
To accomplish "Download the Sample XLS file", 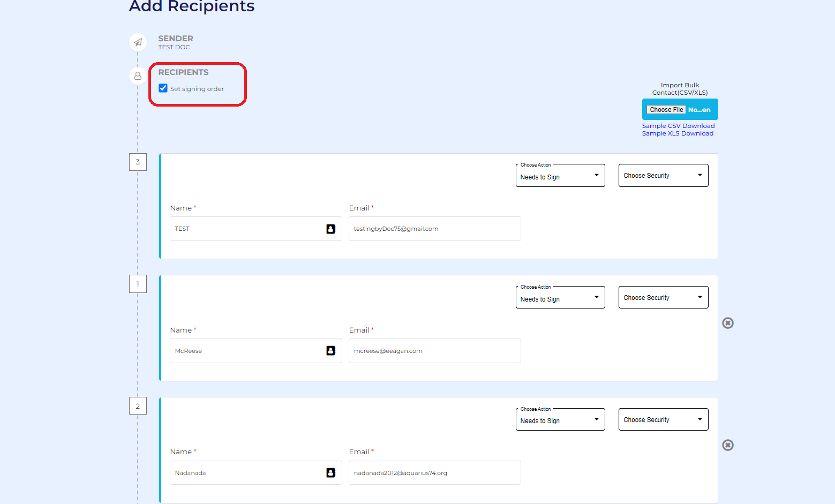I will pyautogui.click(x=678, y=133).
